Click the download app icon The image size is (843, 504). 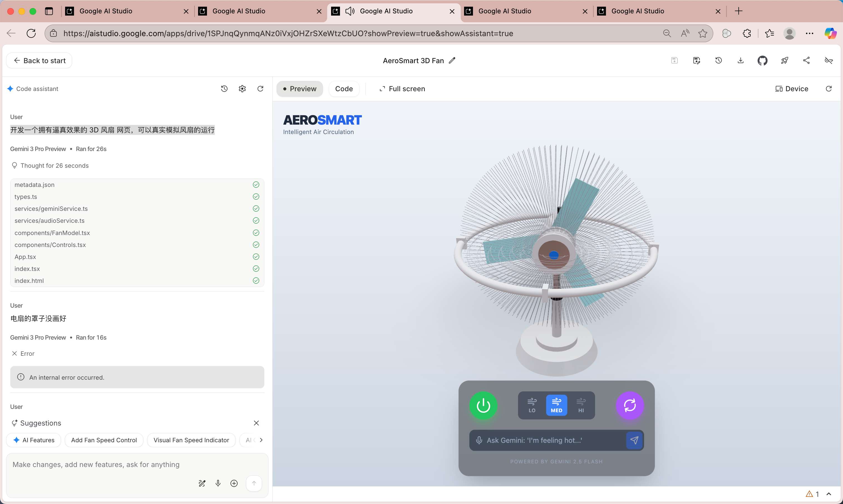(x=740, y=60)
